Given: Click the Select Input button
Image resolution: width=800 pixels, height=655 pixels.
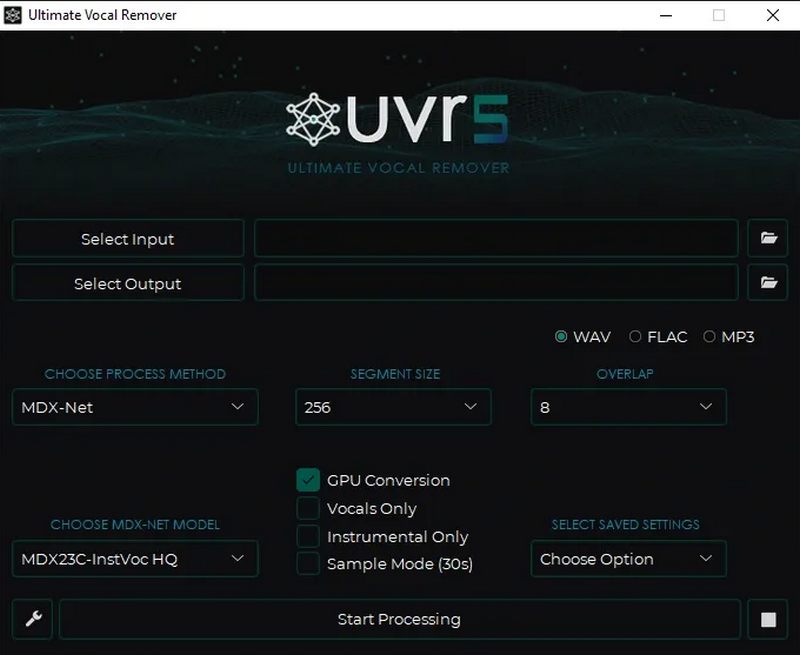Looking at the screenshot, I should pos(128,239).
